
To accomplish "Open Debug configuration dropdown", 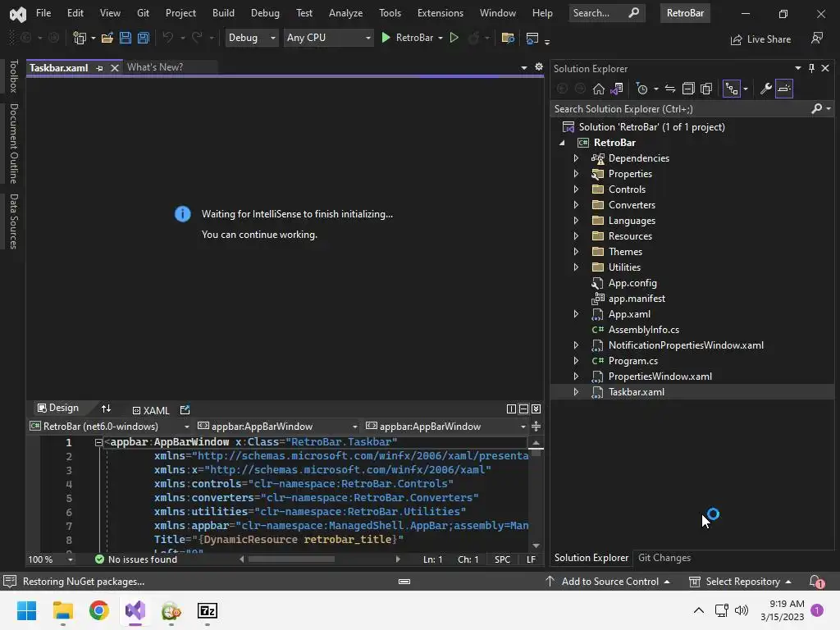I will pos(252,38).
